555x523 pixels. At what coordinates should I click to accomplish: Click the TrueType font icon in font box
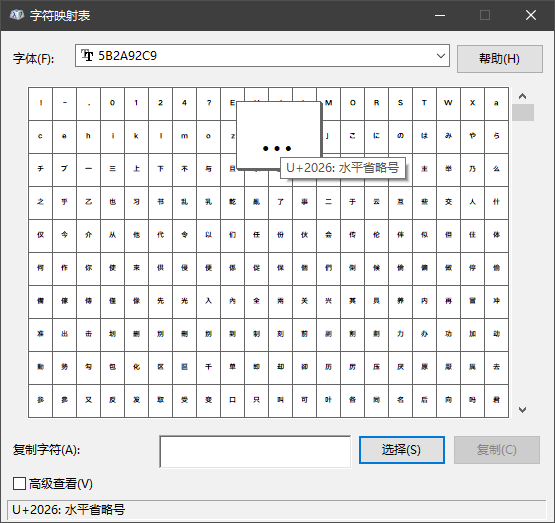coord(87,56)
